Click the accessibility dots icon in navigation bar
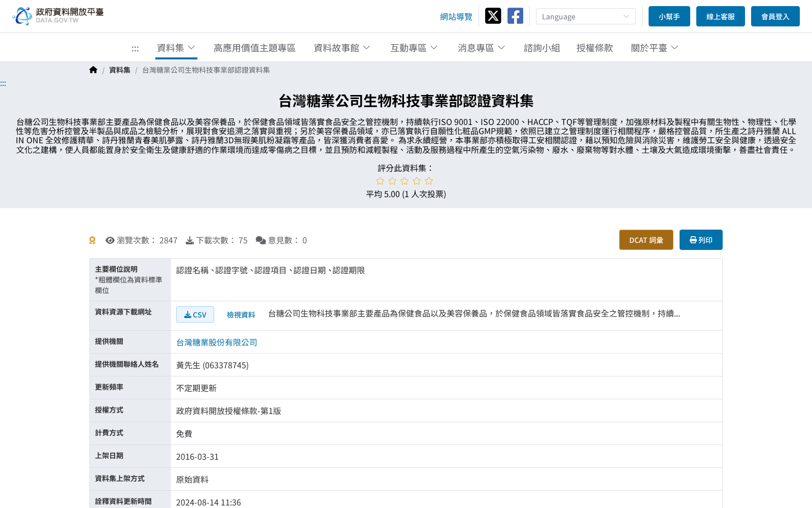Viewport: 812px width, 508px height. (135, 48)
